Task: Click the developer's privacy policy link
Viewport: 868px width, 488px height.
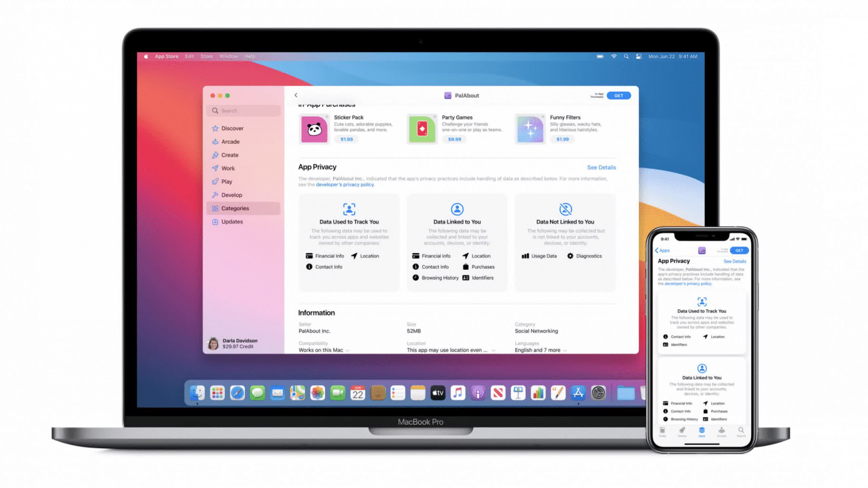Action: point(344,184)
